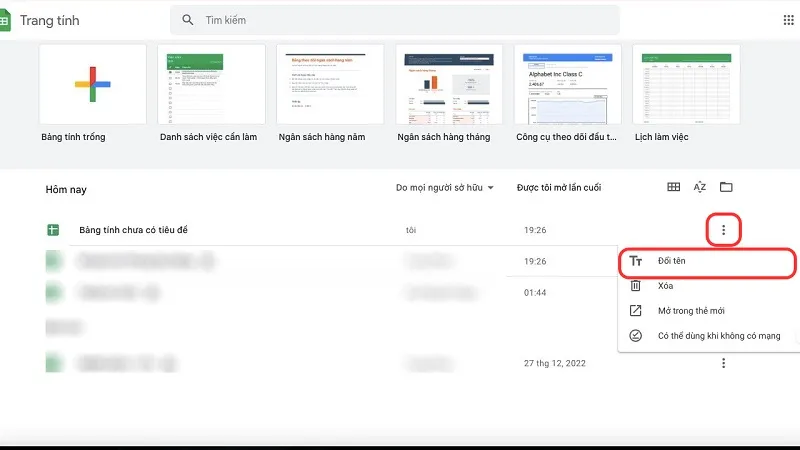Image resolution: width=800 pixels, height=450 pixels.
Task: Click three-dot menu for the 2022 file
Action: click(x=723, y=363)
